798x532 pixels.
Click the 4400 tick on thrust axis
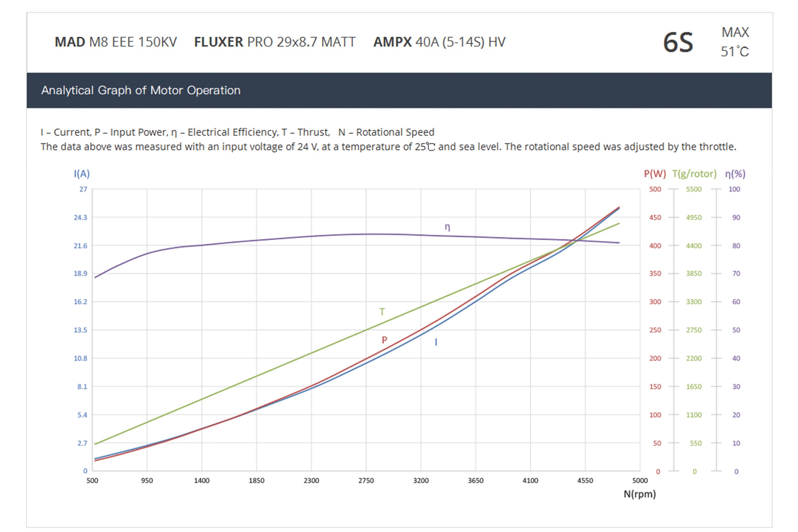point(694,246)
